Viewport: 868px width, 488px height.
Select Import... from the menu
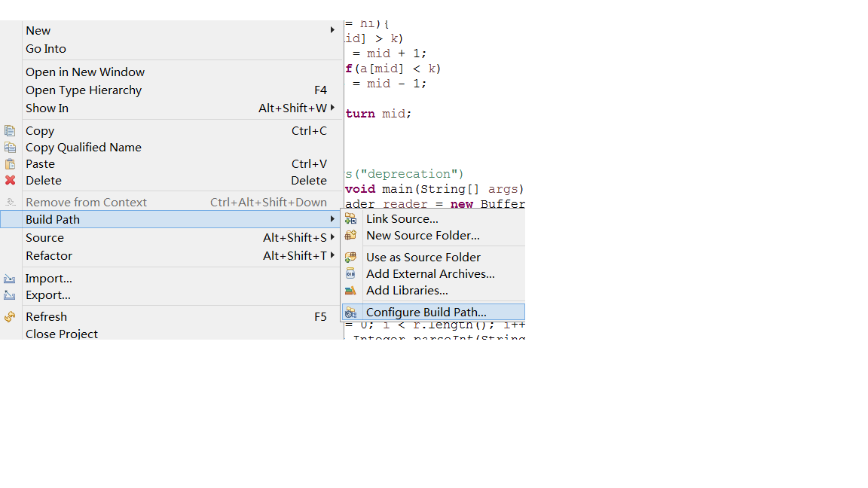[x=172, y=279]
